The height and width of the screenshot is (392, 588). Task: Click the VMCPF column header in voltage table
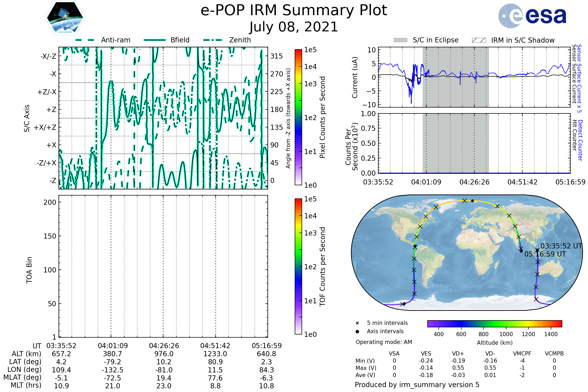[522, 354]
